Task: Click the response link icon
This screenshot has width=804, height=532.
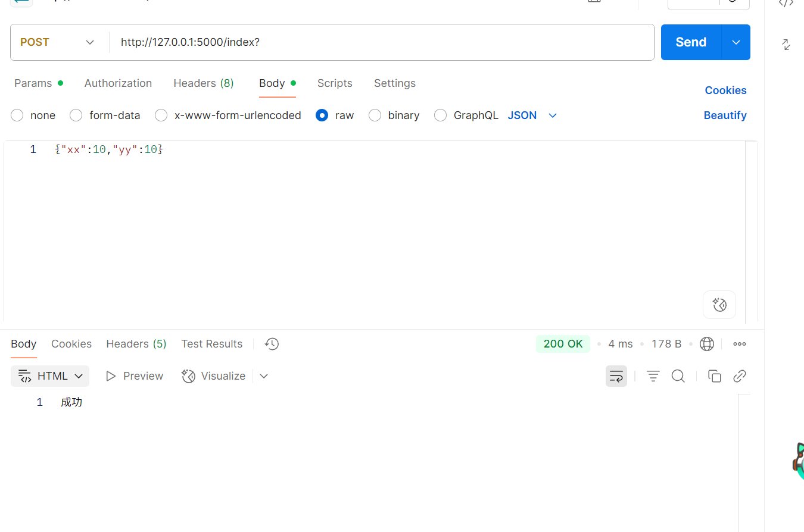Action: point(740,376)
